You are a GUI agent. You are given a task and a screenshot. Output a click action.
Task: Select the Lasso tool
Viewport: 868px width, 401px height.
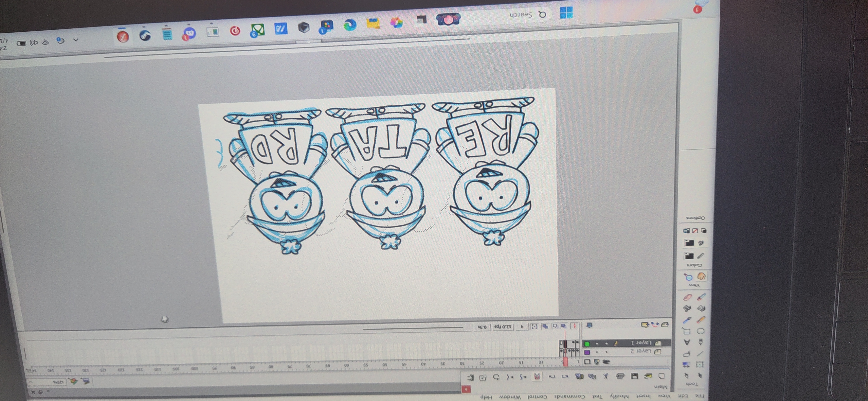(x=686, y=354)
